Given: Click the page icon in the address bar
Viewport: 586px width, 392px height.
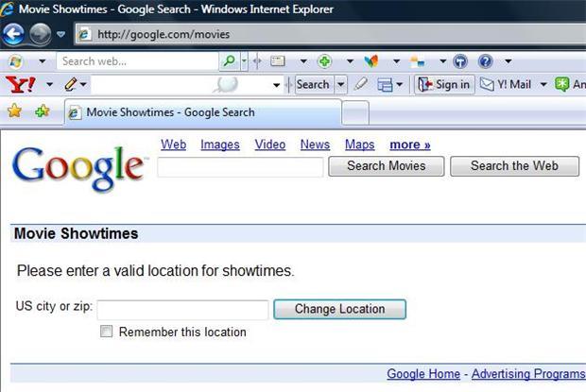Looking at the screenshot, I should tap(84, 34).
